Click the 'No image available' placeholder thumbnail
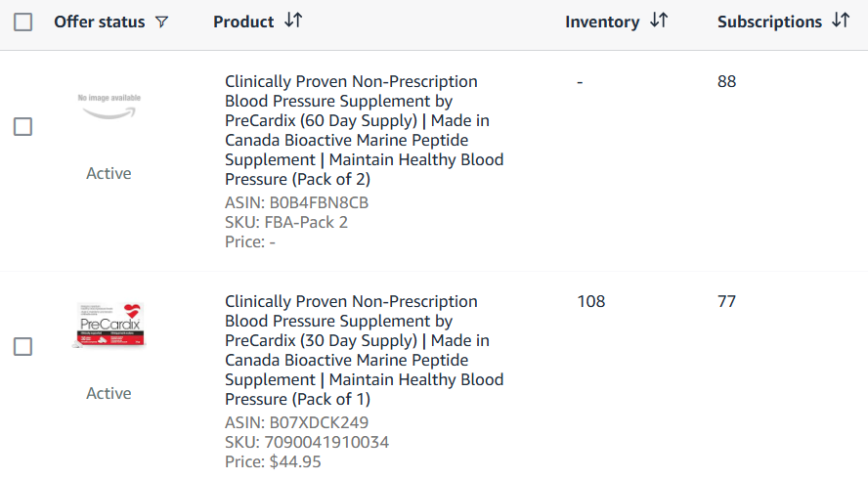The width and height of the screenshot is (868, 480). (x=108, y=106)
